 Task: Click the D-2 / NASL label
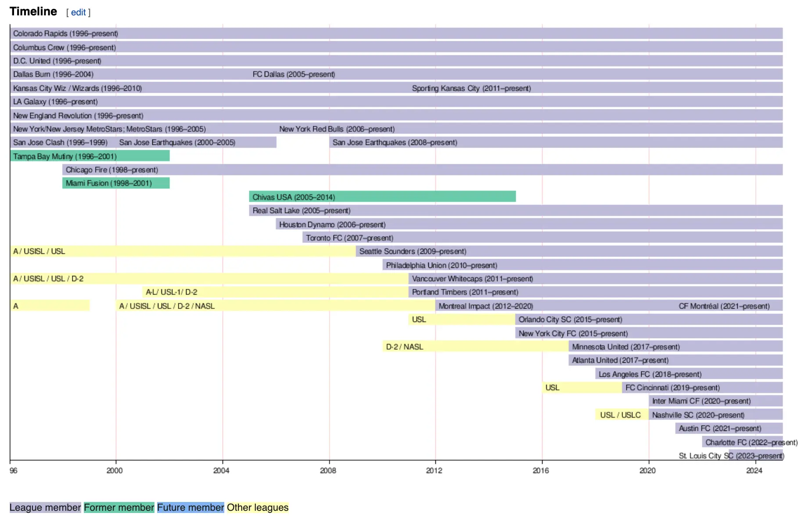pyautogui.click(x=405, y=347)
